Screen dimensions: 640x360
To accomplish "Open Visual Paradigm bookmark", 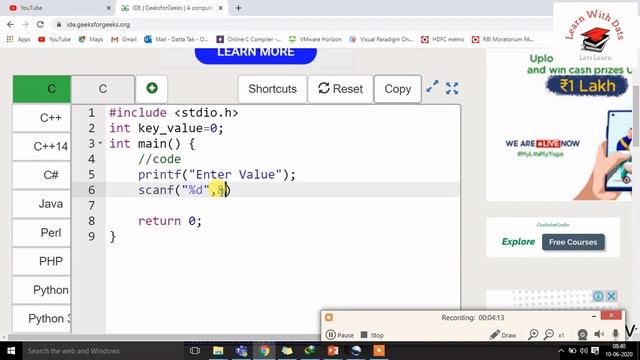I will coord(381,39).
